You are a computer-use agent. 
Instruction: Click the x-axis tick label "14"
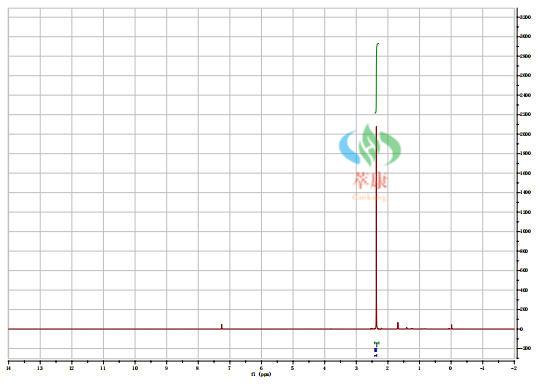9,368
